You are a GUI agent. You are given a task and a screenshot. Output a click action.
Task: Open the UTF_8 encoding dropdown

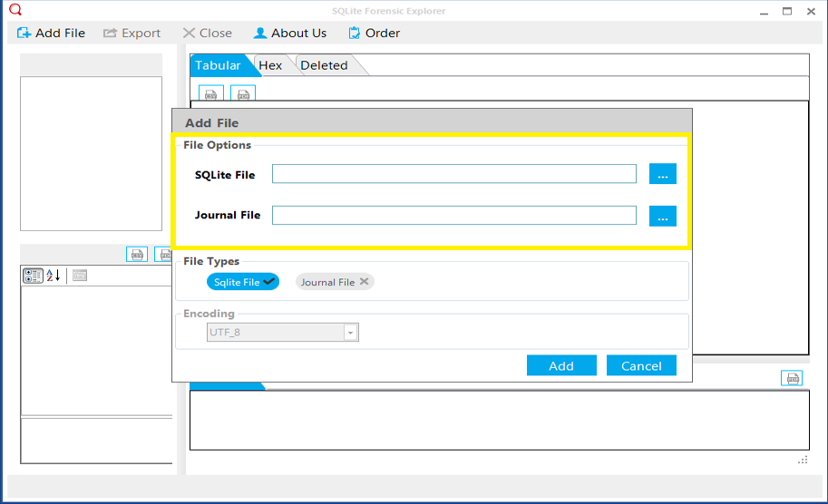(350, 333)
